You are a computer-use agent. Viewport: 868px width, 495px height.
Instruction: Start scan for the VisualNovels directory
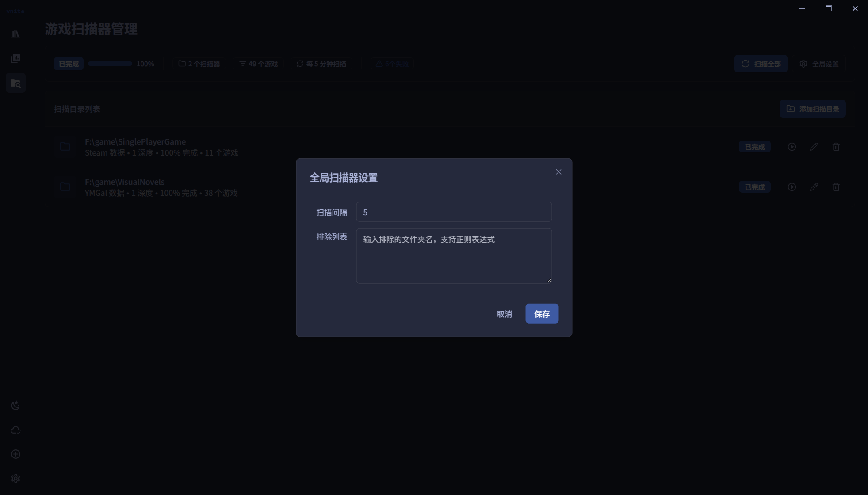point(792,187)
